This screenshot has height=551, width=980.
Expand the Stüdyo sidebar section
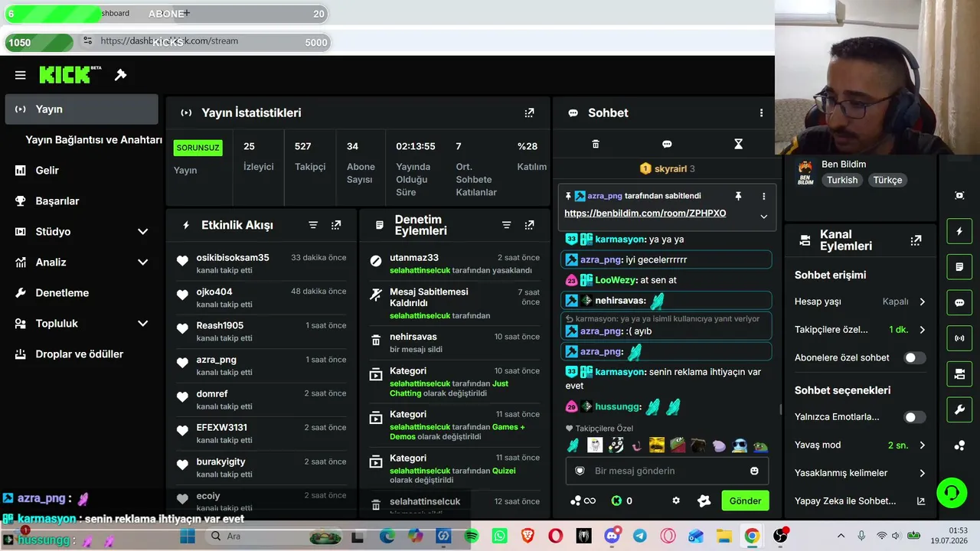(142, 232)
